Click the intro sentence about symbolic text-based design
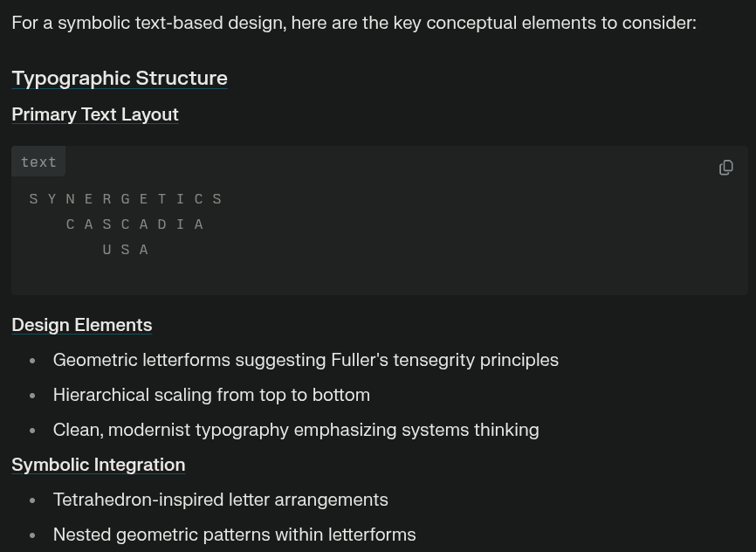The height and width of the screenshot is (552, 756). (354, 23)
